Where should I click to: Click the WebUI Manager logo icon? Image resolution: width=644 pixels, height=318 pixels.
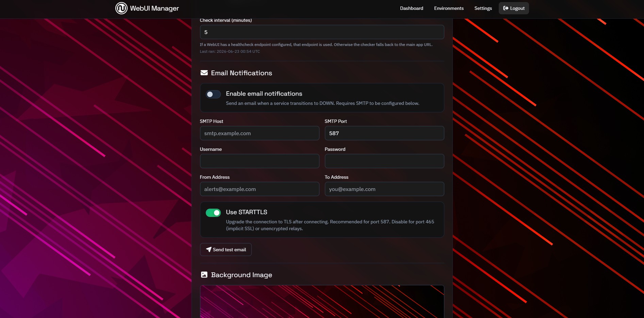coord(121,8)
